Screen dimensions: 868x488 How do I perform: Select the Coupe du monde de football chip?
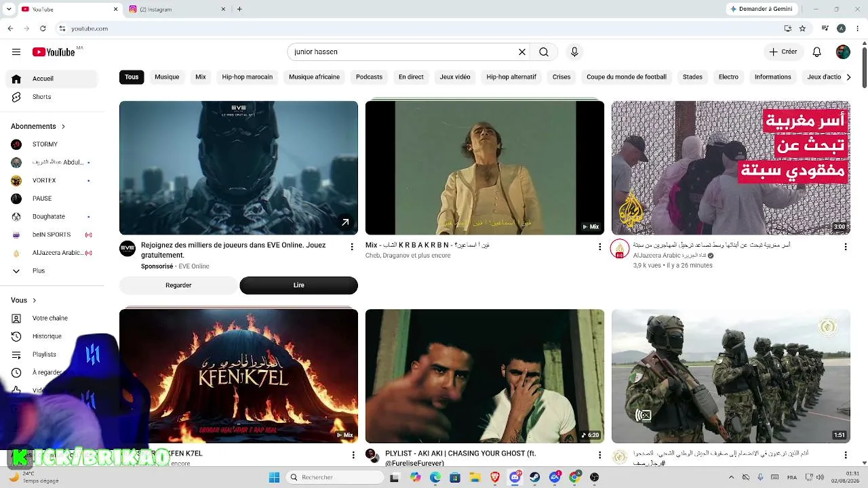point(627,77)
